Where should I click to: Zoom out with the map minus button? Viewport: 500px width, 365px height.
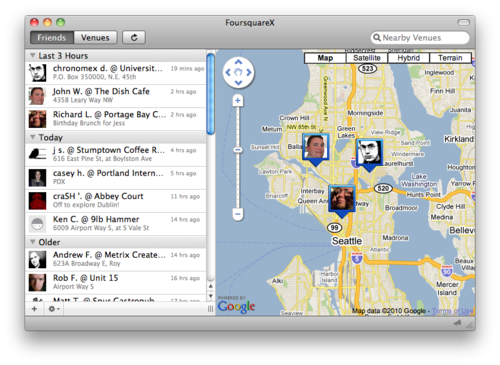tap(238, 214)
